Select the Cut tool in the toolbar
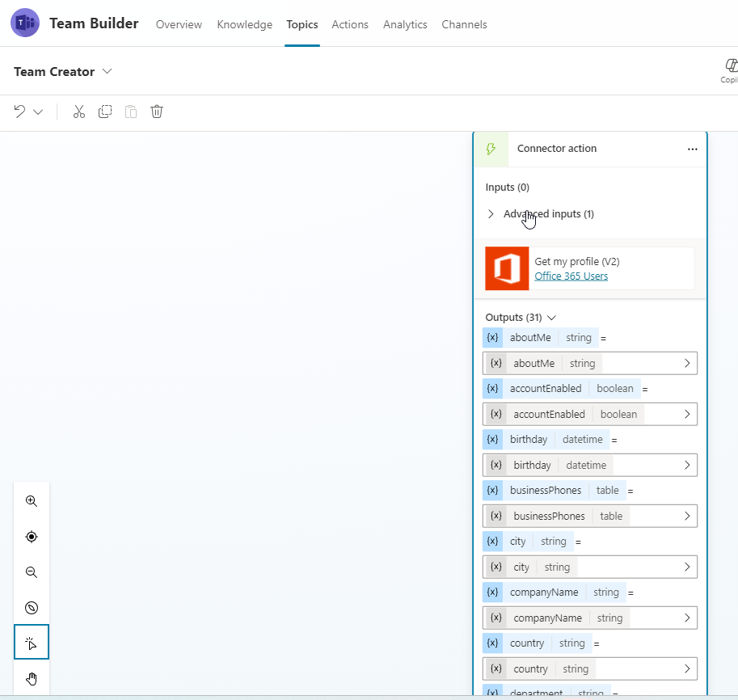 78,111
